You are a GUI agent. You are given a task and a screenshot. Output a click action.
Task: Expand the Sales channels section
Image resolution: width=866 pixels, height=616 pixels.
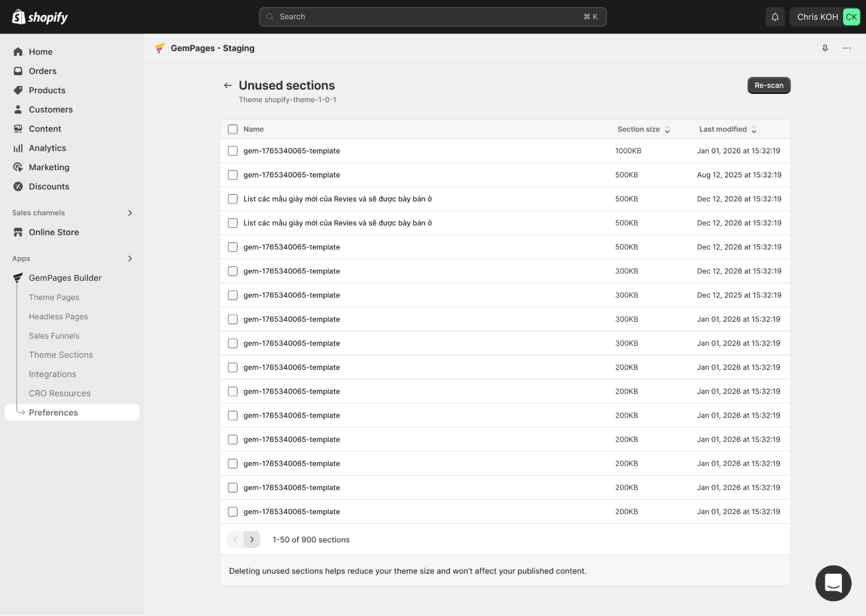tap(130, 213)
